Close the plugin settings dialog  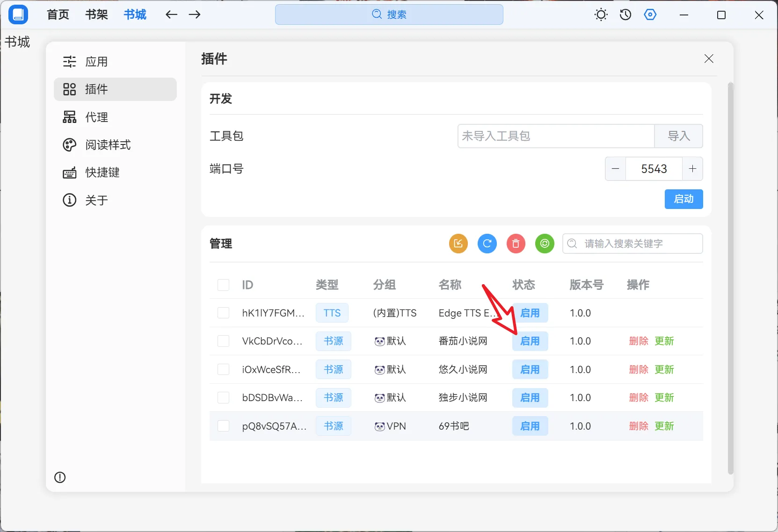click(x=709, y=58)
